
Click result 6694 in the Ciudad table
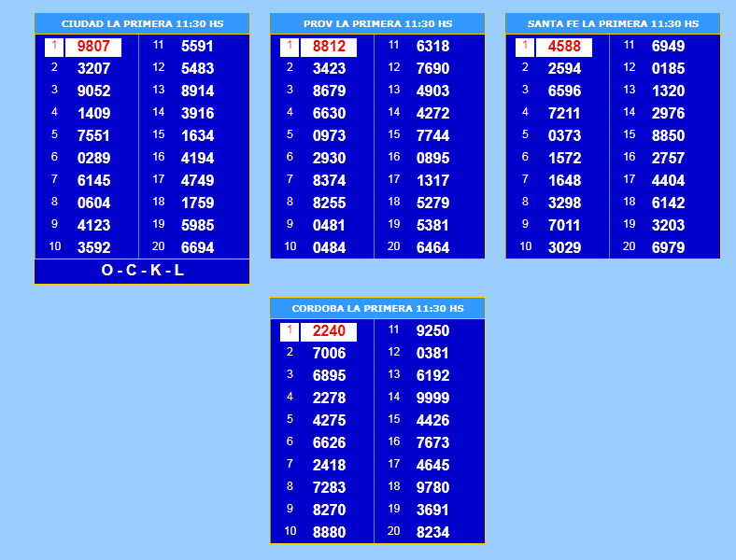click(x=197, y=247)
